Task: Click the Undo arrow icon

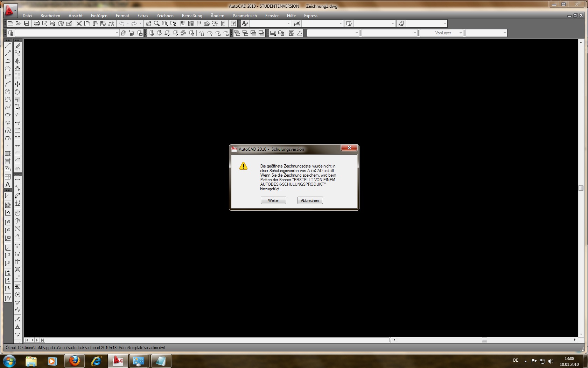Action: pyautogui.click(x=122, y=23)
